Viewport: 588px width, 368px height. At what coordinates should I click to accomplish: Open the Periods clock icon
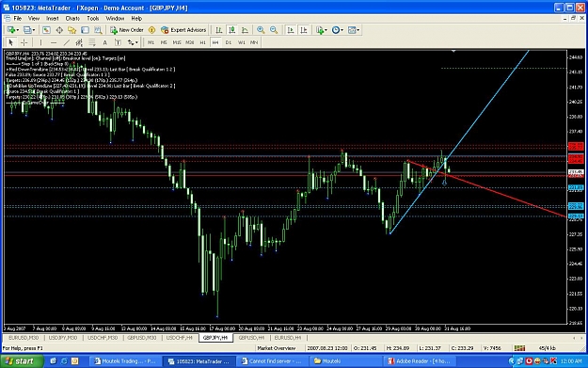coord(336,30)
